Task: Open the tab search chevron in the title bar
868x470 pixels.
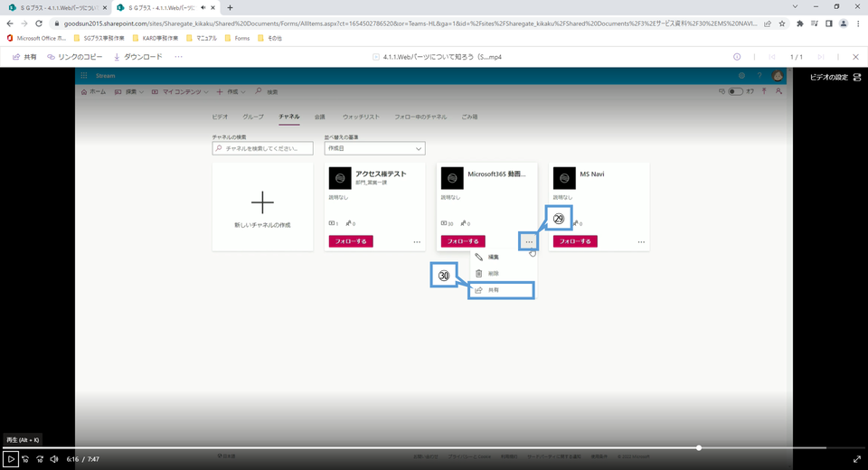Action: coord(795,6)
